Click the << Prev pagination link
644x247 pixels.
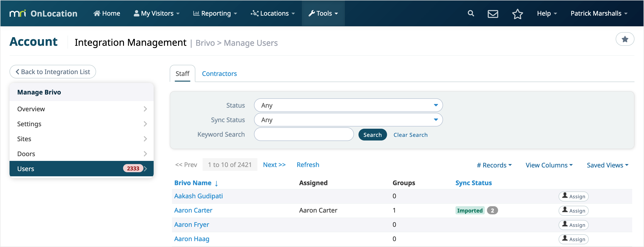point(186,165)
